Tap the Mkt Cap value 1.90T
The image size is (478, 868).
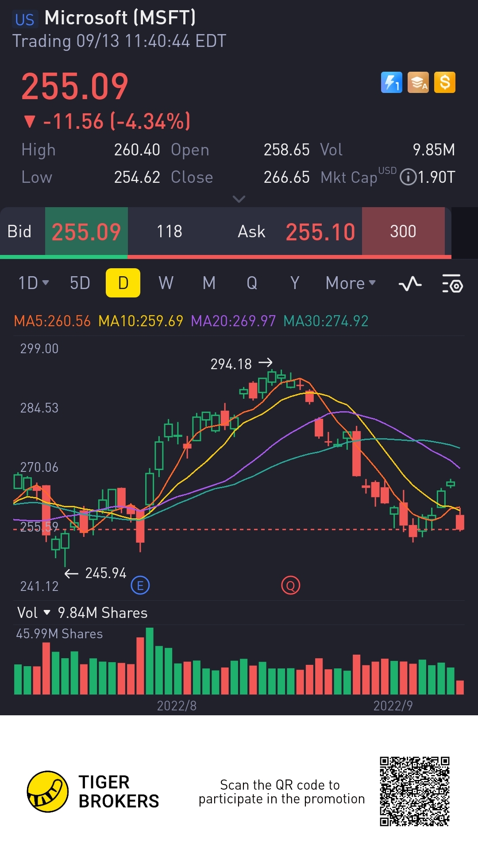click(436, 177)
